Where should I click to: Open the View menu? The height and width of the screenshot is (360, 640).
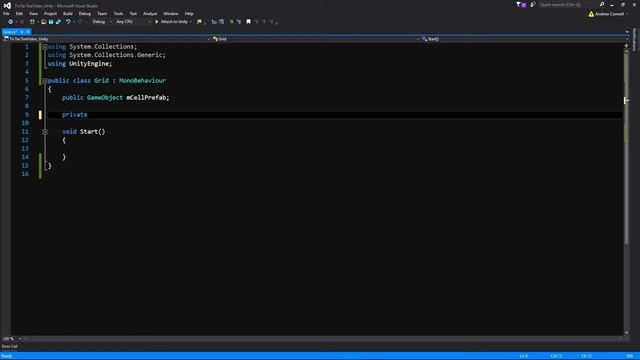(33, 13)
